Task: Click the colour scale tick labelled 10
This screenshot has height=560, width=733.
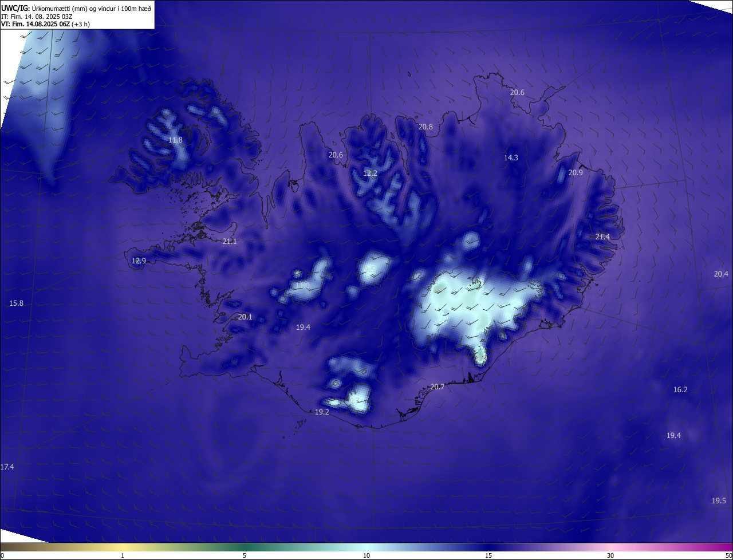Action: coord(366,555)
